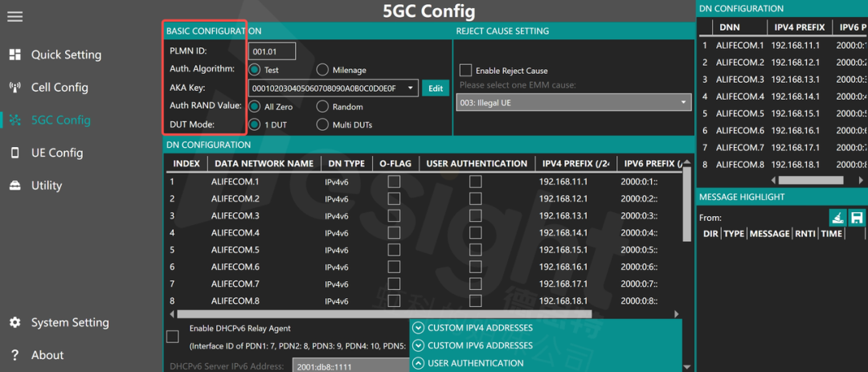Image resolution: width=868 pixels, height=372 pixels.
Task: Open the hamburger menu icon
Action: 15,16
